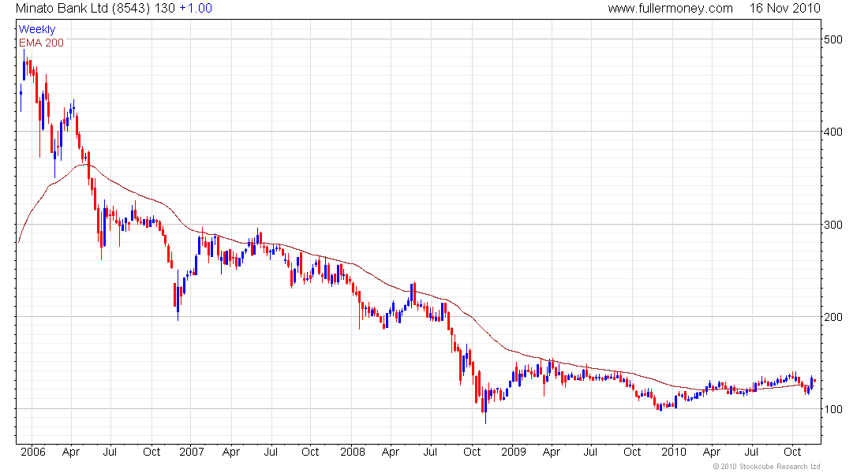Screen dimensions: 868x473
Task: Click the '© 2010 Stockcube Research Ltd' copyright text
Action: pos(766,467)
